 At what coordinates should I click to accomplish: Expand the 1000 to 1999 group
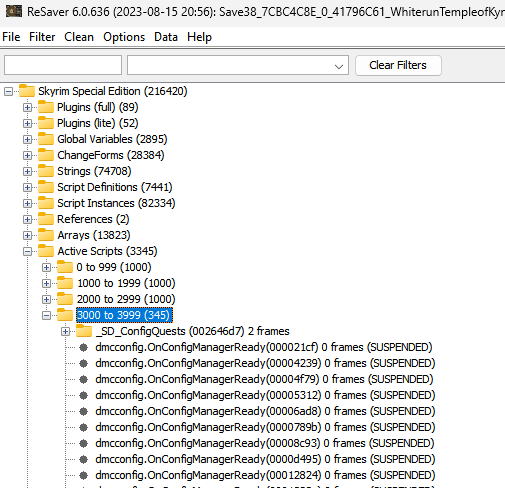click(46, 283)
